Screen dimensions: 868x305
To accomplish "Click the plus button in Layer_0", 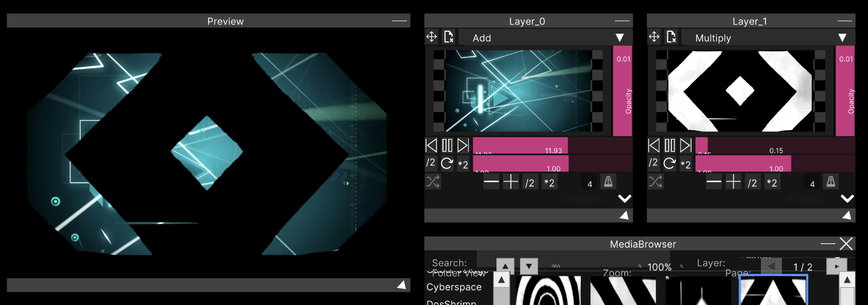I will point(511,182).
